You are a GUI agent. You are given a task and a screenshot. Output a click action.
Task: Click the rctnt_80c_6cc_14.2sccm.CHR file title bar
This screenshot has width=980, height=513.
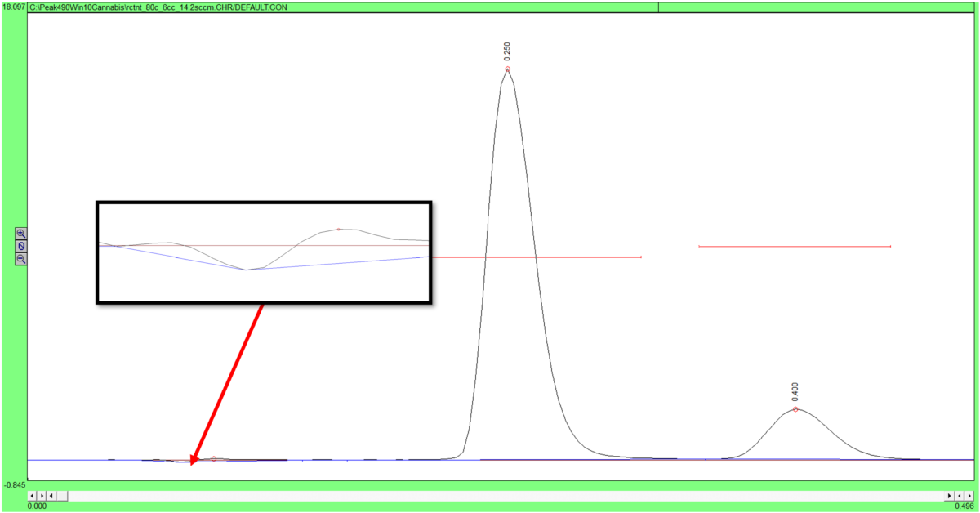[342, 7]
